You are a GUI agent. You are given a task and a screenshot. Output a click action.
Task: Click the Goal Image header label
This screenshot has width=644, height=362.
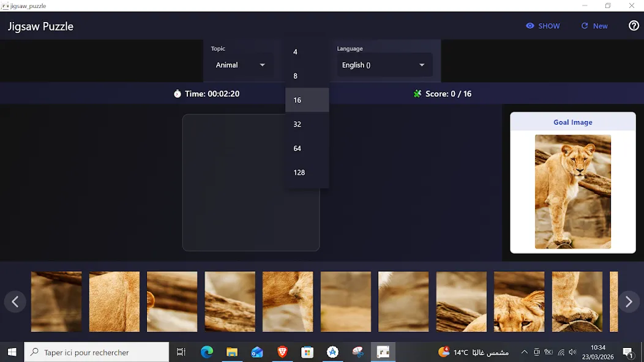click(572, 122)
